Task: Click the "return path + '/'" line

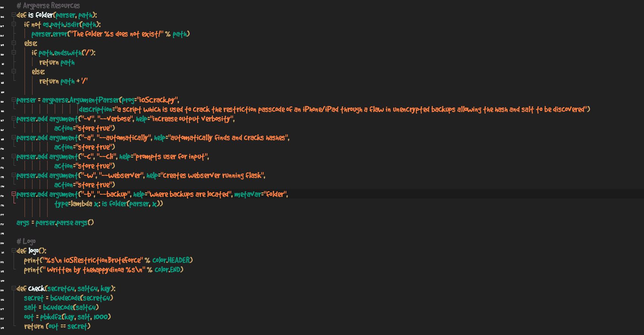Action: click(63, 81)
